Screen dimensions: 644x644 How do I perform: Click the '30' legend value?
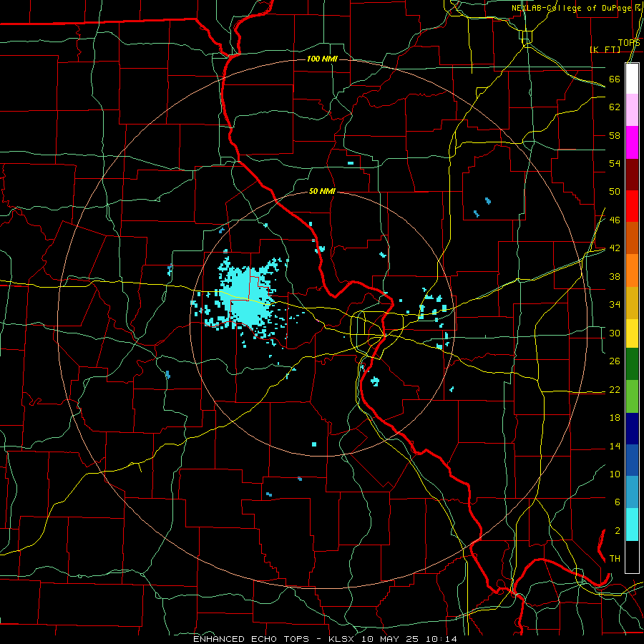[615, 333]
